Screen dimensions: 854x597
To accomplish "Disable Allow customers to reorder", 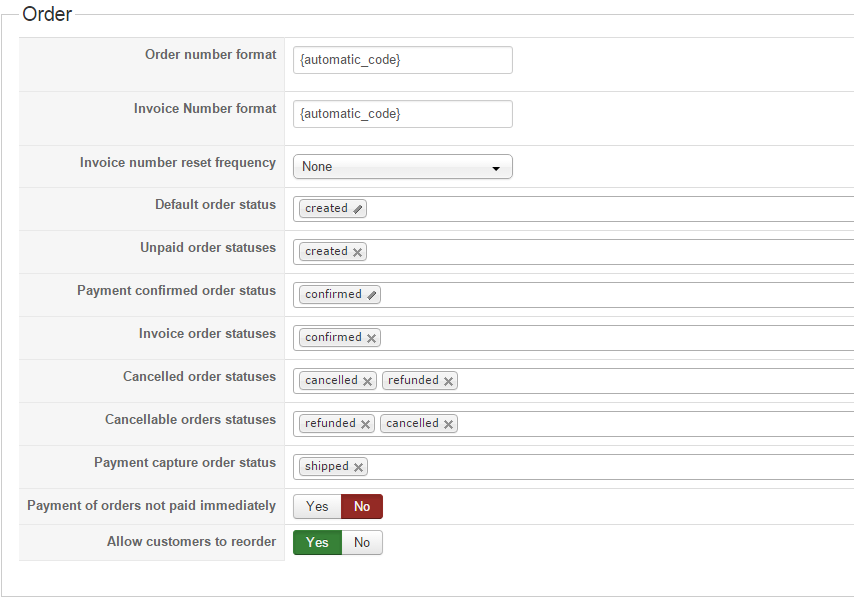I will tap(362, 543).
